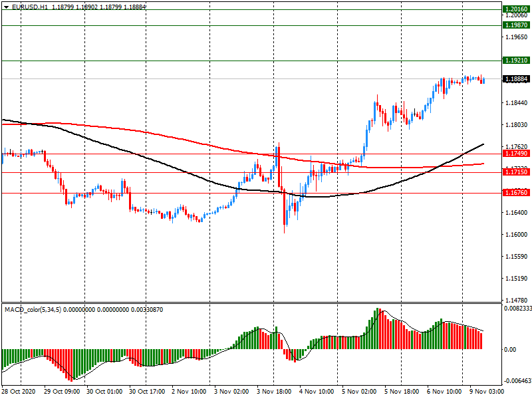Click the 1.19870 green level label
Viewport: 532px width, 399px height.
pyautogui.click(x=516, y=25)
